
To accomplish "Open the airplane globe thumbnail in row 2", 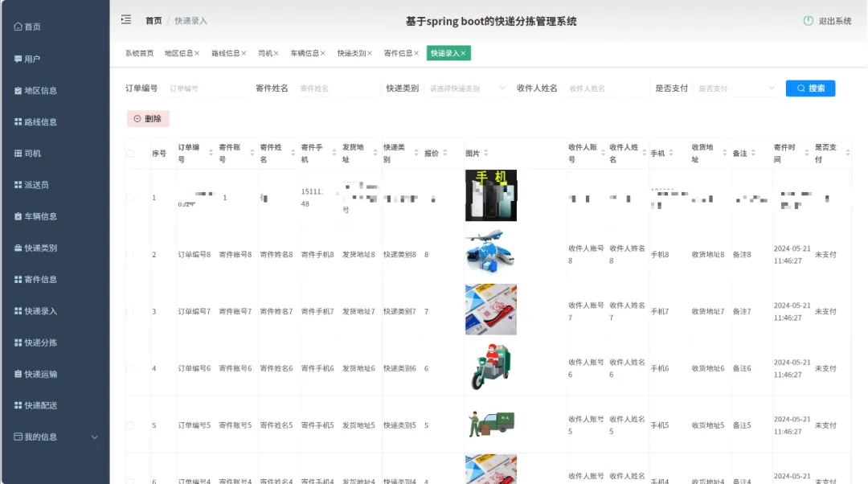I will coord(491,252).
